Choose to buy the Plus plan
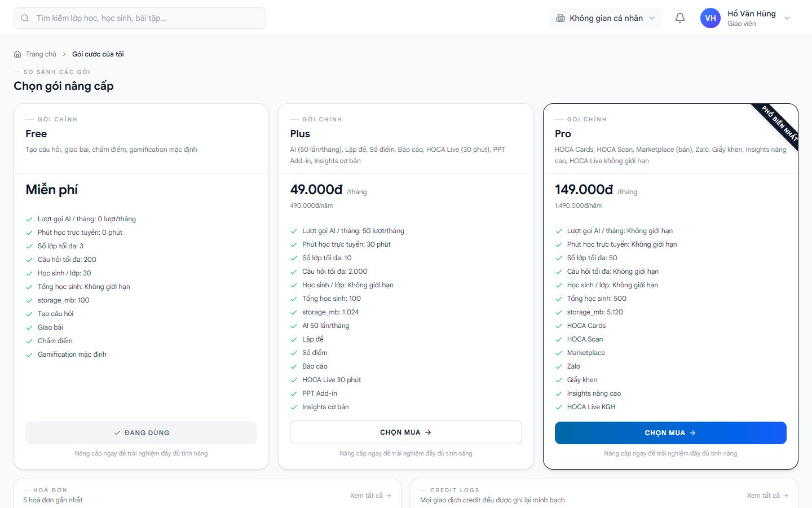 pyautogui.click(x=406, y=432)
